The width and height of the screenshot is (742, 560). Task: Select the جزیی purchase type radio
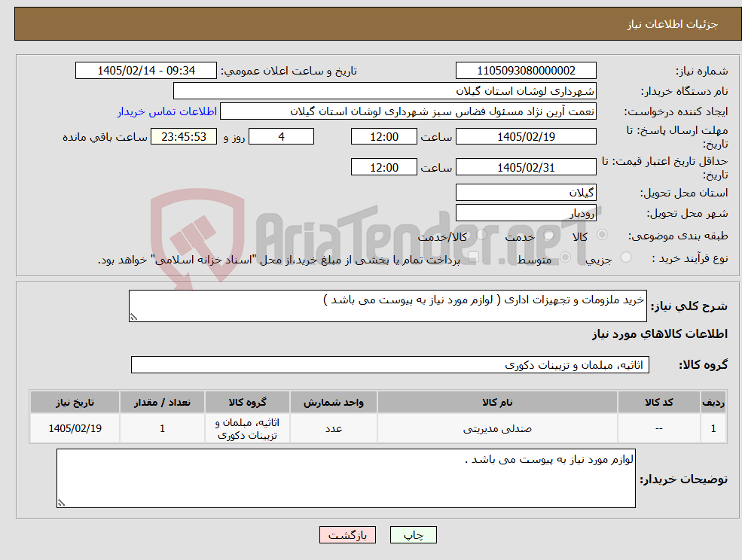point(626,257)
